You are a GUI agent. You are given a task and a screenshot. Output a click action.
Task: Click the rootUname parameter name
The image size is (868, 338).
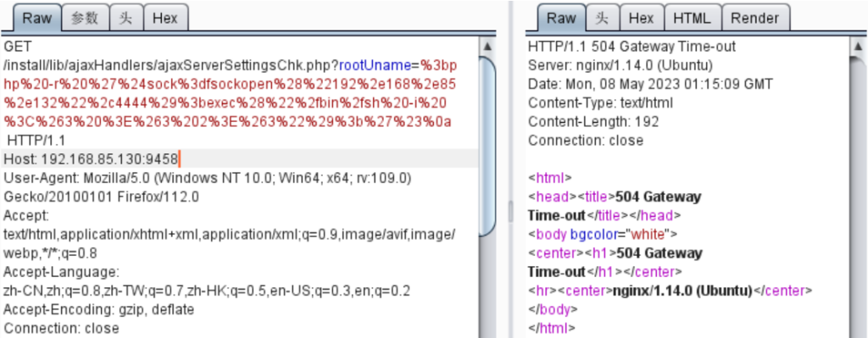click(x=374, y=66)
